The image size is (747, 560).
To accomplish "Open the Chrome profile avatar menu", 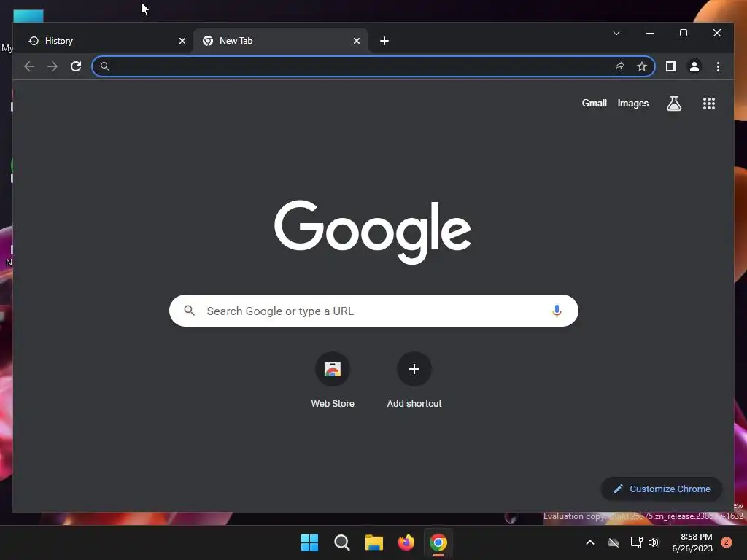I will pos(694,66).
